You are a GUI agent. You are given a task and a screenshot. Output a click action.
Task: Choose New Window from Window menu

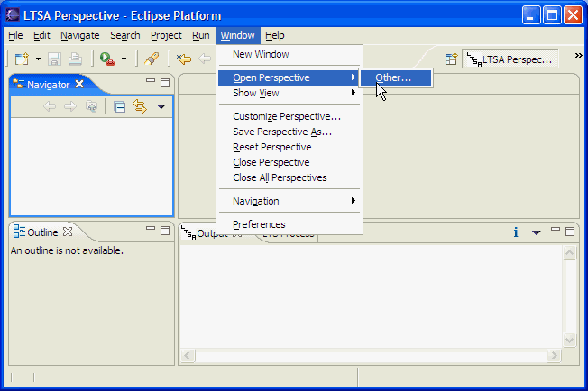coord(289,55)
